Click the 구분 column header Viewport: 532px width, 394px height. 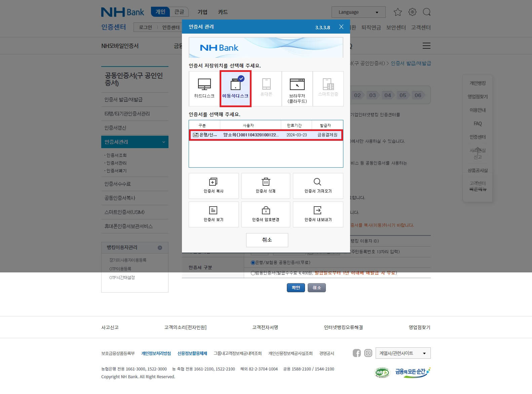[x=202, y=125]
